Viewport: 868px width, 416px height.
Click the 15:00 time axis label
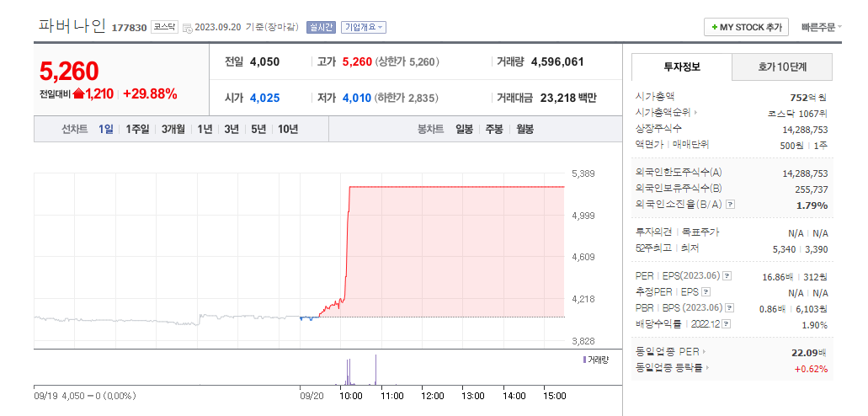coord(555,396)
